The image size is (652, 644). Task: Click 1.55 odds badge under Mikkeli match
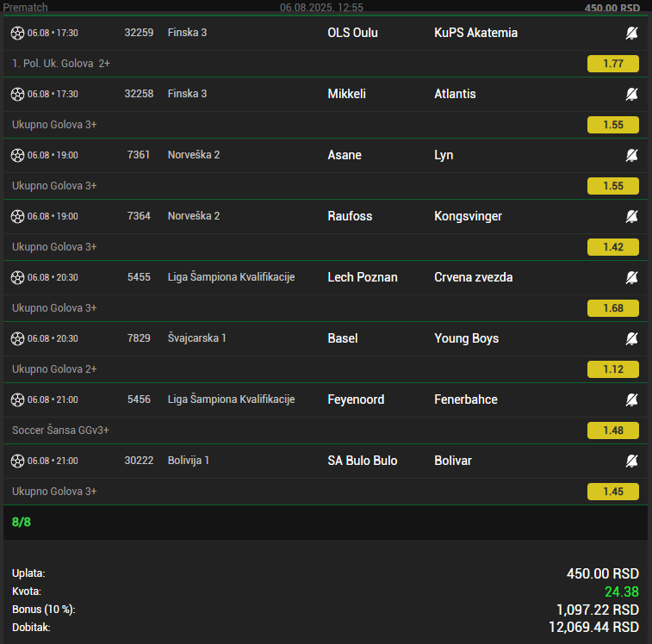click(613, 125)
